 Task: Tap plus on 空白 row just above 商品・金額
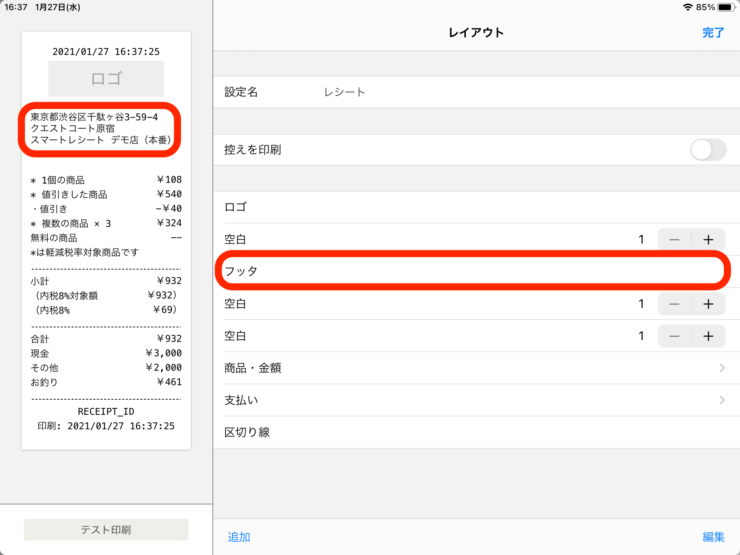[x=708, y=336]
